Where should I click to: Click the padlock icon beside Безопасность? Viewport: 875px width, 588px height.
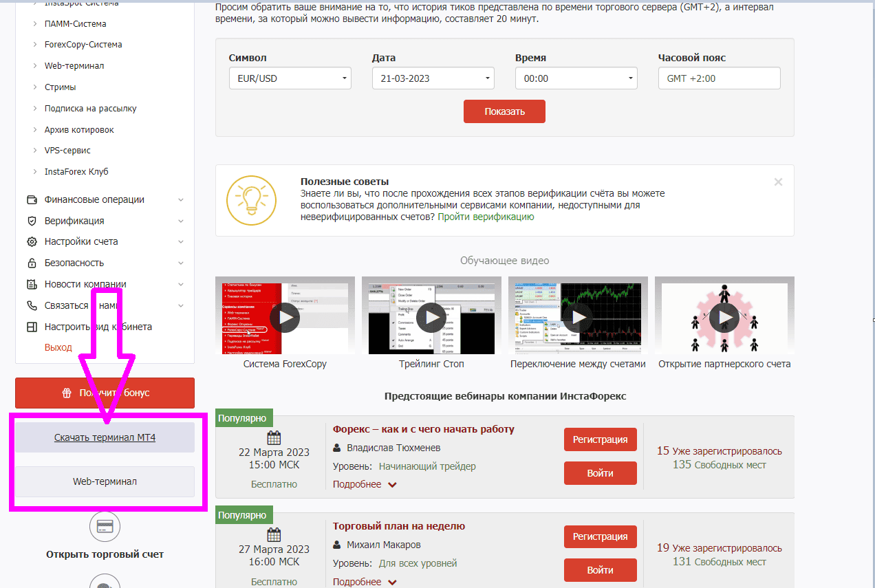(32, 263)
